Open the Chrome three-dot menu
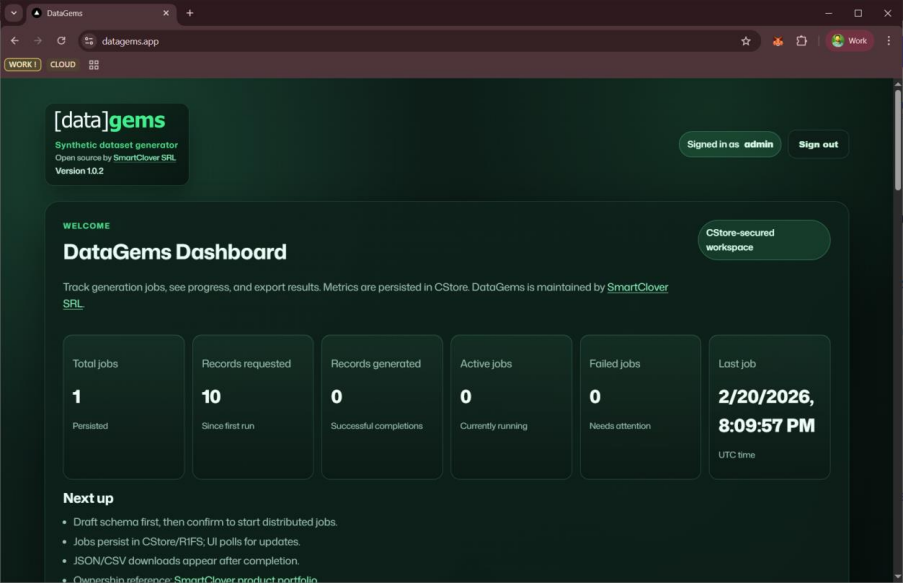The height and width of the screenshot is (583, 903). [888, 40]
